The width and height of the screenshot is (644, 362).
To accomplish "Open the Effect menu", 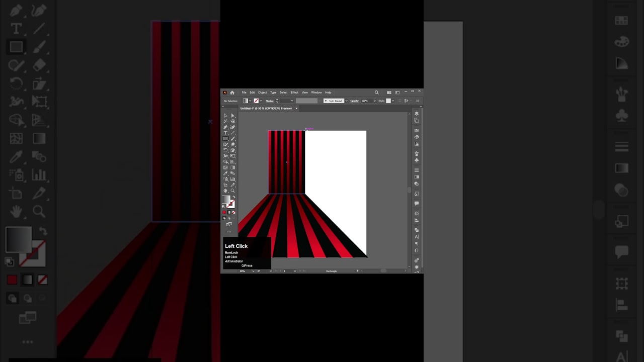I will click(x=295, y=93).
